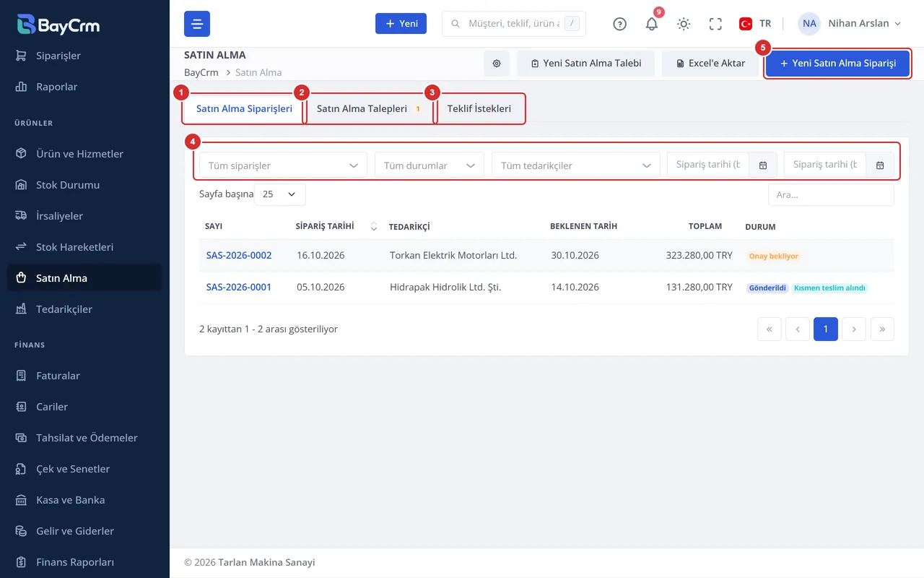Open notifications bell icon
Viewport: 924px width, 578px height.
pyautogui.click(x=652, y=24)
